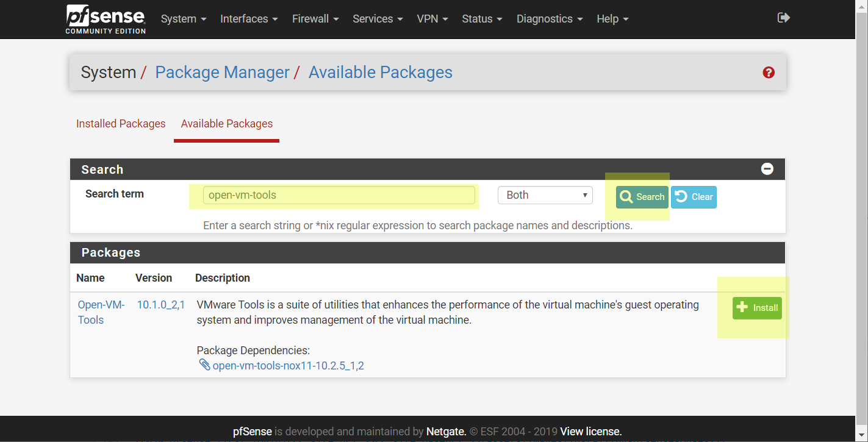
Task: Click the logout arrow icon
Action: pos(784,18)
